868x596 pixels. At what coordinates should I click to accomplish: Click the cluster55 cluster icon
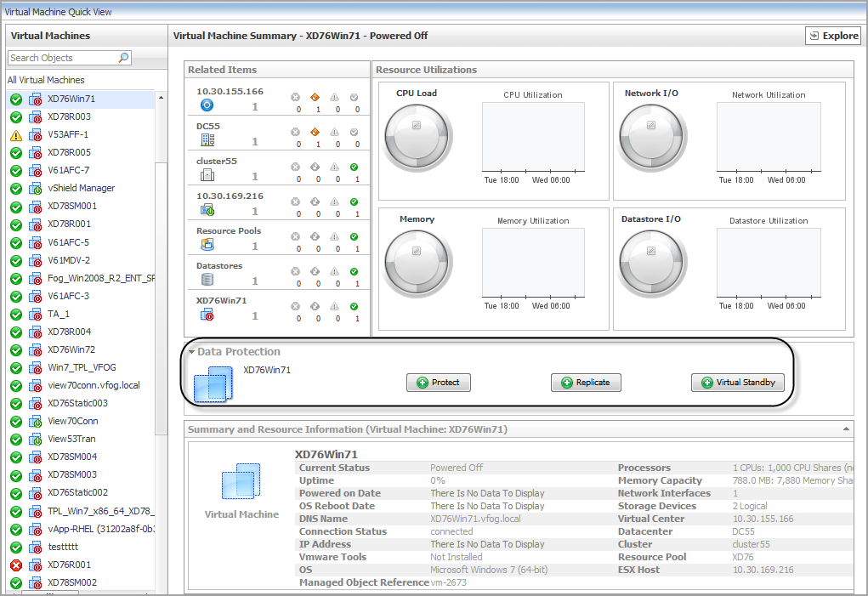tap(207, 175)
